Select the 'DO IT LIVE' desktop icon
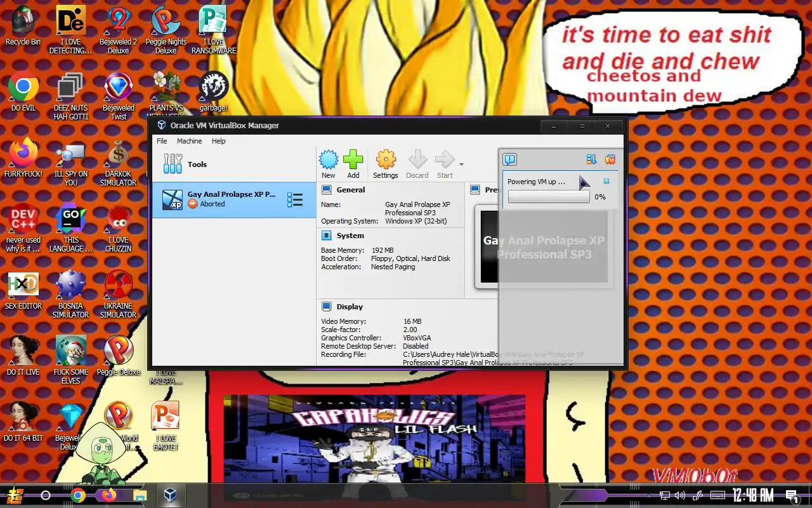 click(x=23, y=356)
